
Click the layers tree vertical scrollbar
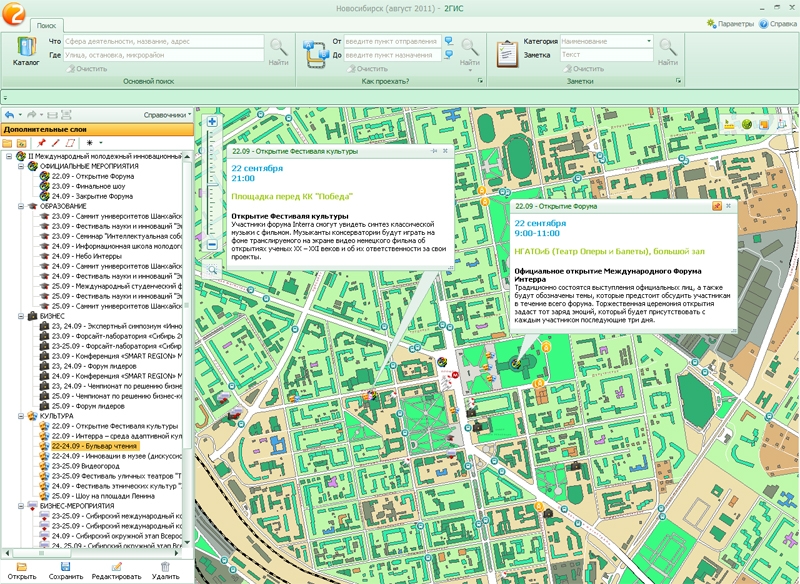pyautogui.click(x=187, y=348)
